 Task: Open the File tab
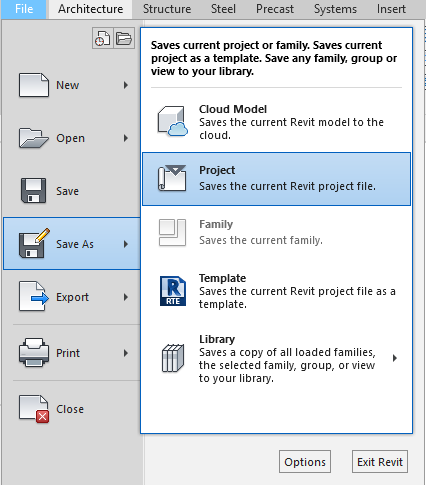pyautogui.click(x=24, y=9)
